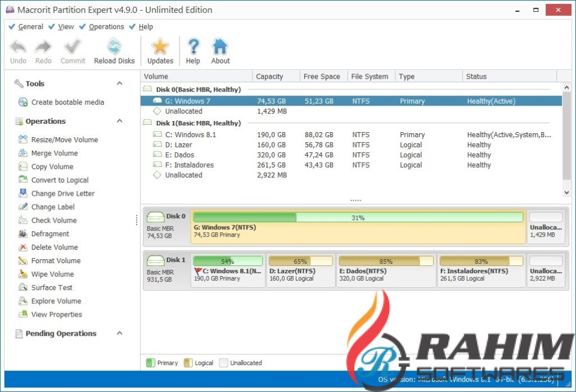The width and height of the screenshot is (576, 392).
Task: Click the D: Lazer 65% usage bar
Action: (x=300, y=261)
